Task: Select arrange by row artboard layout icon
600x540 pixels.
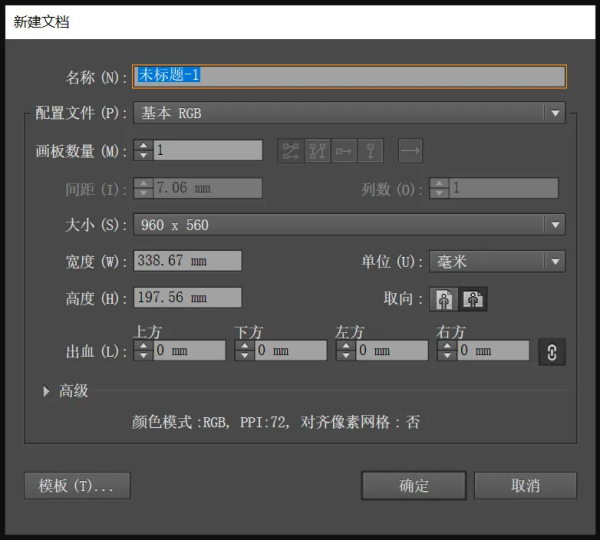Action: click(344, 151)
